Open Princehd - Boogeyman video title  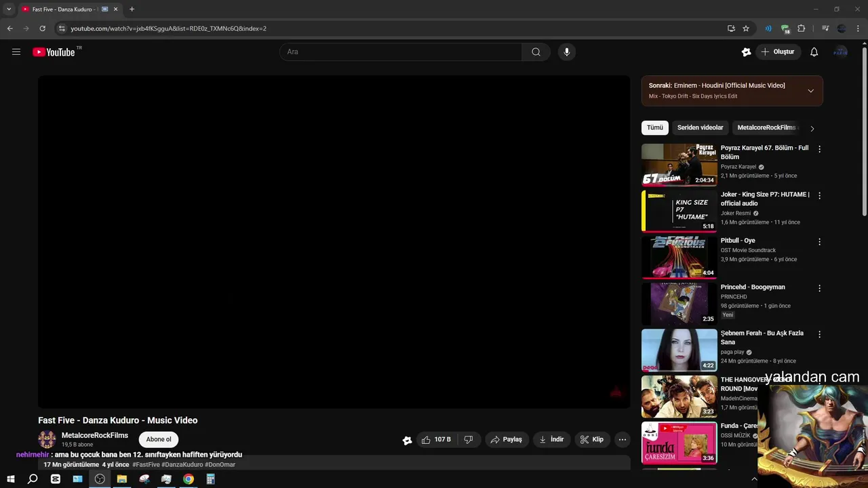753,287
